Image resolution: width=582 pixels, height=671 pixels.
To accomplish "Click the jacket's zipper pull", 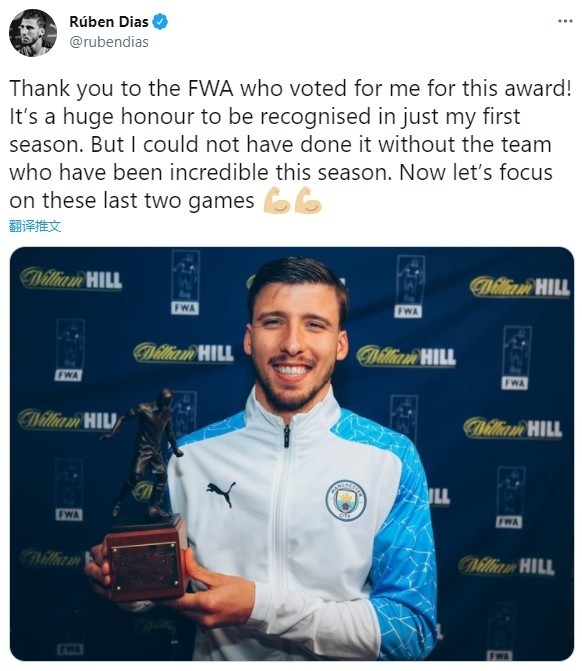I will [287, 436].
